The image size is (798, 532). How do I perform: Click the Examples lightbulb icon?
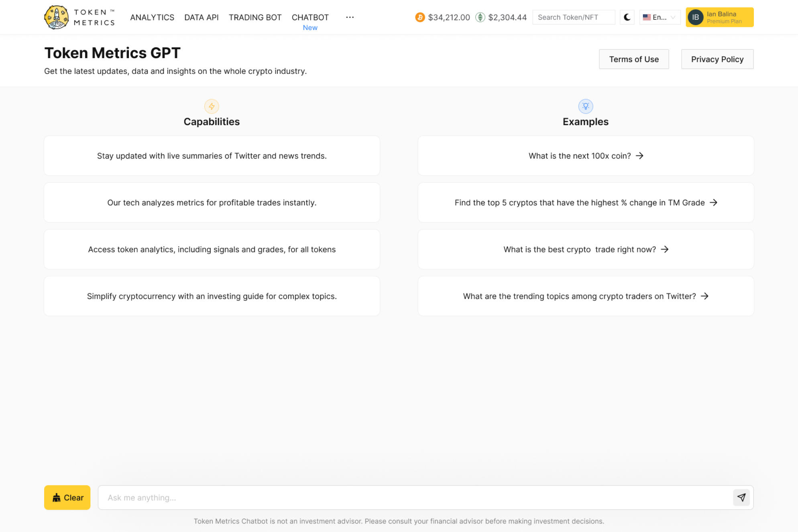[585, 106]
